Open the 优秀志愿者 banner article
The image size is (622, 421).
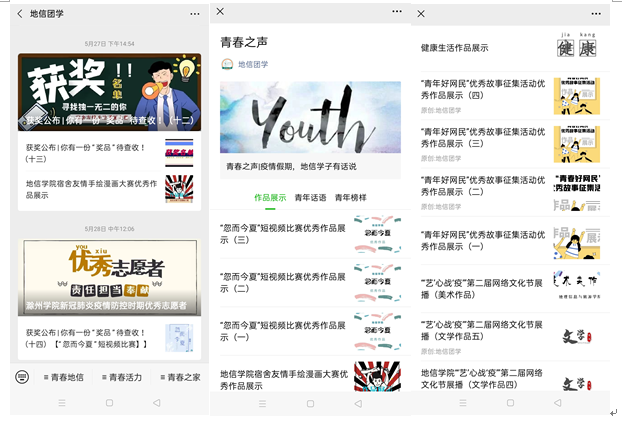[x=109, y=278]
